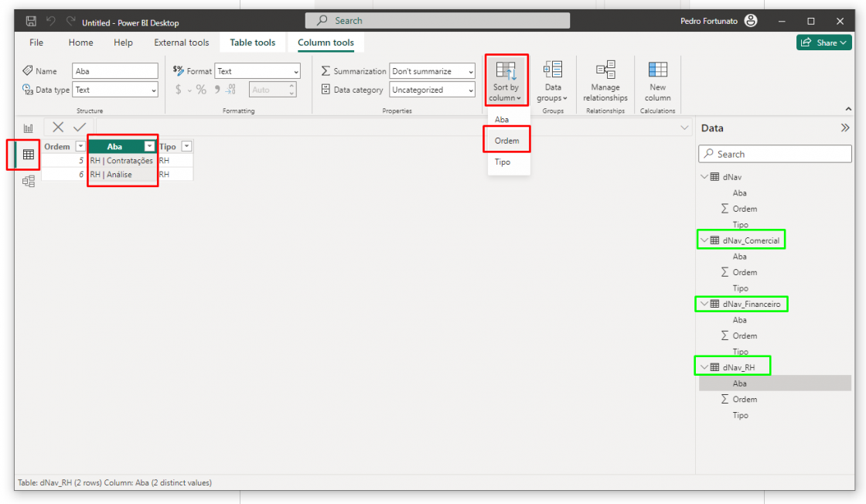The width and height of the screenshot is (866, 504).
Task: Open the Aba column filter arrow
Action: 149,147
